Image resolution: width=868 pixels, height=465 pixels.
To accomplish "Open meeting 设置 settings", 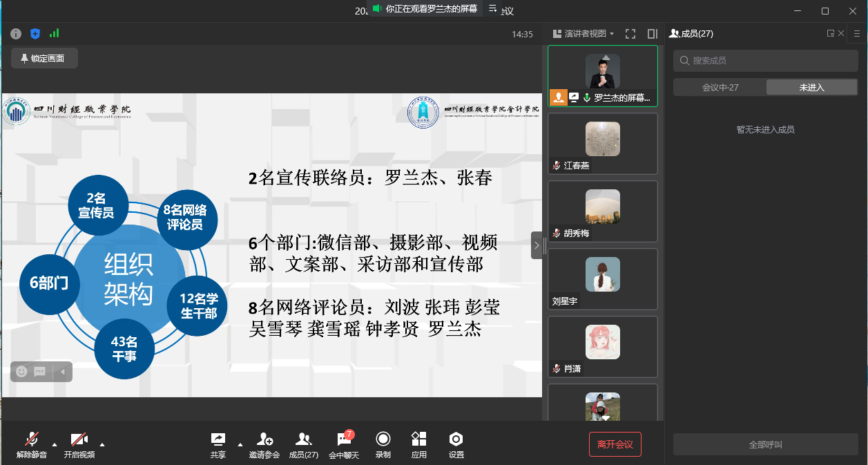I will pyautogui.click(x=456, y=445).
